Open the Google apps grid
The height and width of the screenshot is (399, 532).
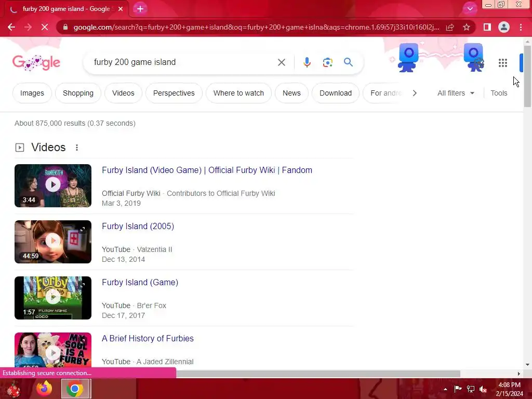tap(503, 63)
